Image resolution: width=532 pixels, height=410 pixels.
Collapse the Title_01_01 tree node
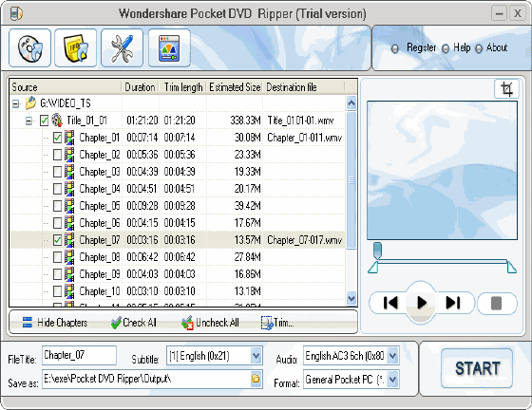click(29, 121)
